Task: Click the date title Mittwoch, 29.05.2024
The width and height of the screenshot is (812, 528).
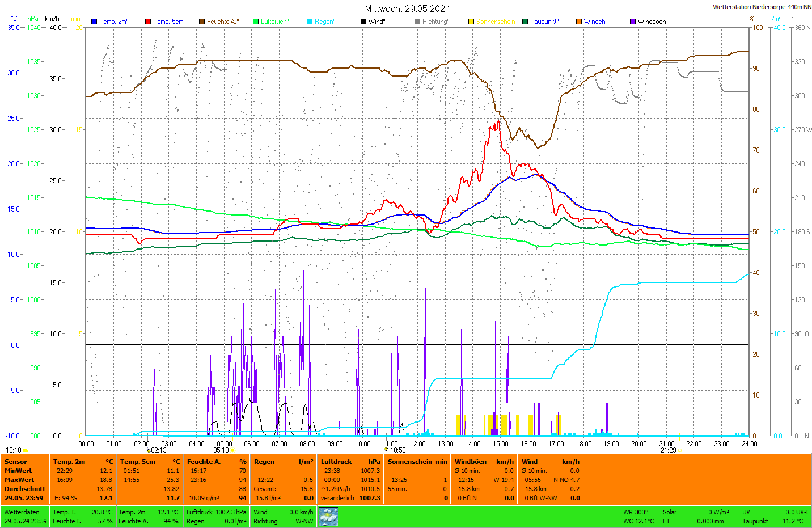Action: pos(407,9)
